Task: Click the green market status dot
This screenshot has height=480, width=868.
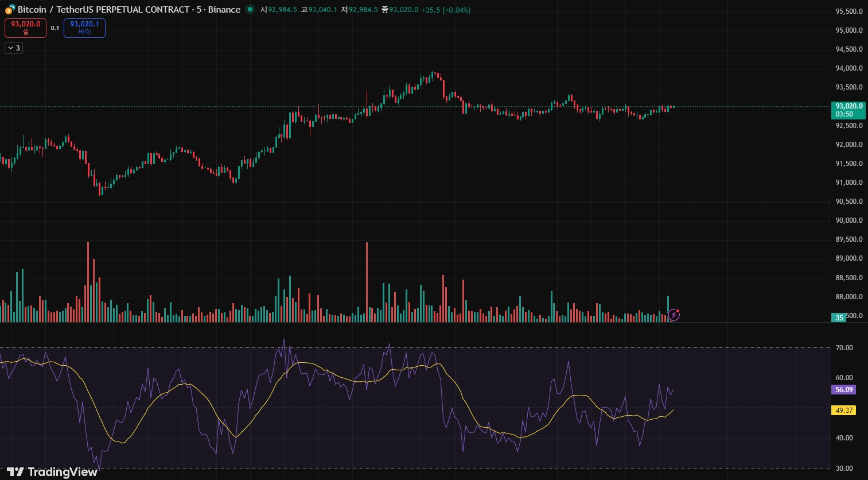Action: 250,9
